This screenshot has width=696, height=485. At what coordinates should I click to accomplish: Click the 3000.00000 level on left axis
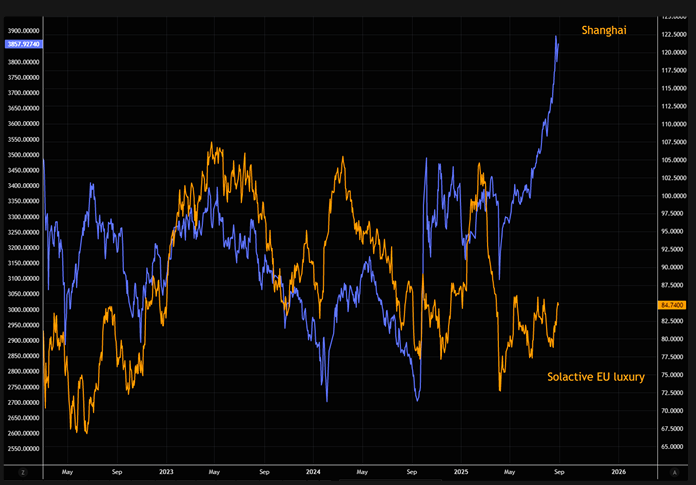coord(22,309)
